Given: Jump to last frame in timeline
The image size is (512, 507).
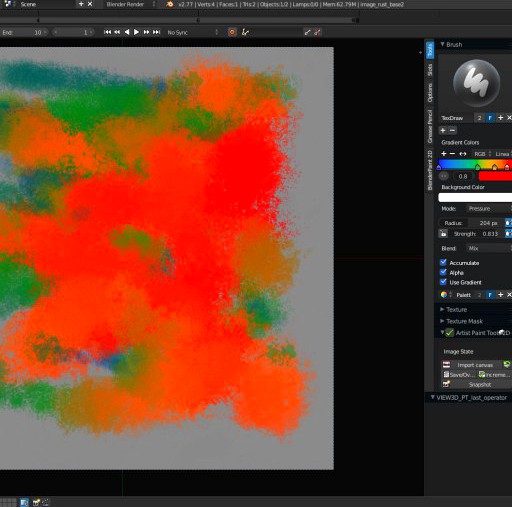Looking at the screenshot, I should click(156, 32).
